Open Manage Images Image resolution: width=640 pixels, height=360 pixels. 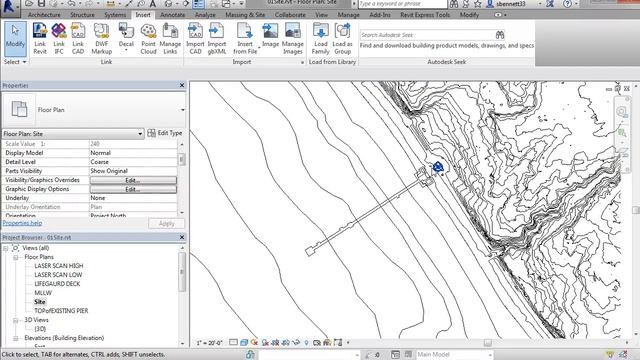(x=293, y=39)
